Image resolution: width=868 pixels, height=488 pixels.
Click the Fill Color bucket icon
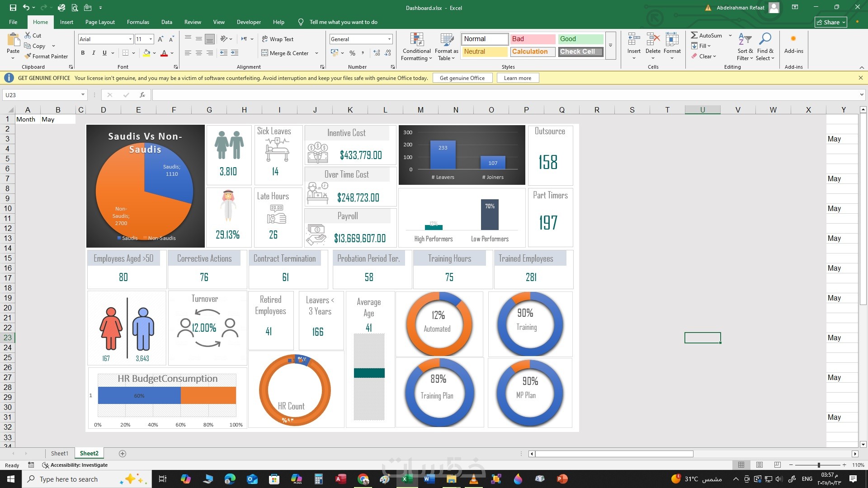tap(146, 53)
